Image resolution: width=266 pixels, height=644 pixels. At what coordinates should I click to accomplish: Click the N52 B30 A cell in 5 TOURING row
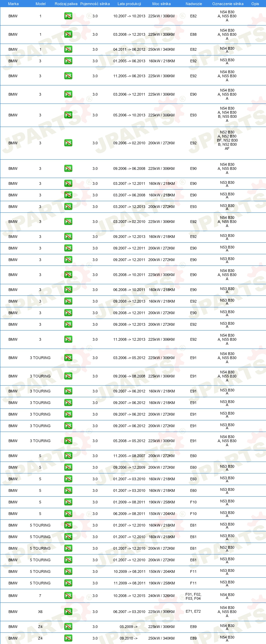[x=227, y=549]
